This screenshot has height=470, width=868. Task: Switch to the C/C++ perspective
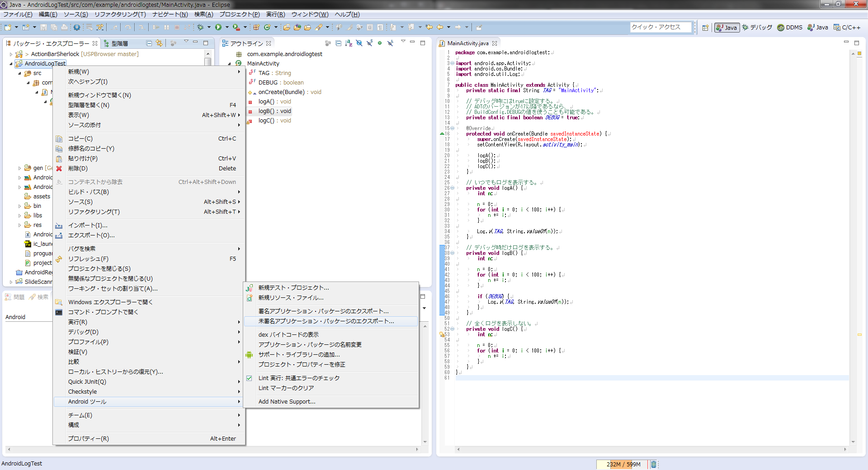pyautogui.click(x=847, y=28)
